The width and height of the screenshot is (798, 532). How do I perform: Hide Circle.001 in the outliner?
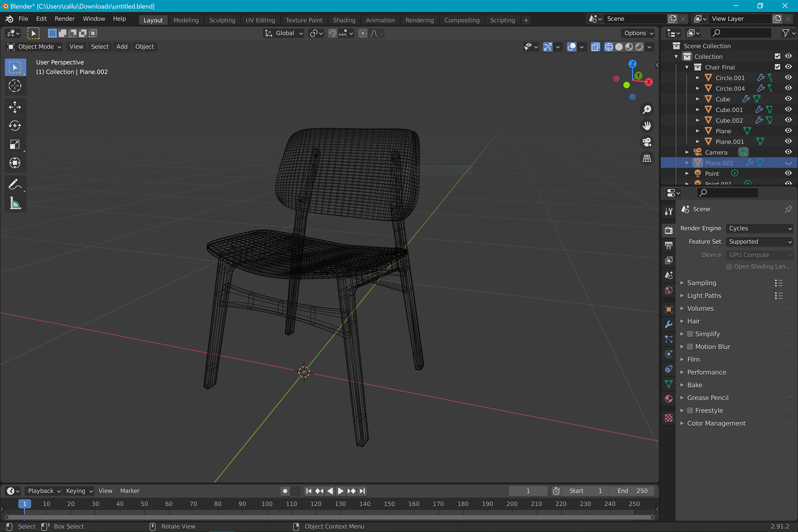click(788, 78)
